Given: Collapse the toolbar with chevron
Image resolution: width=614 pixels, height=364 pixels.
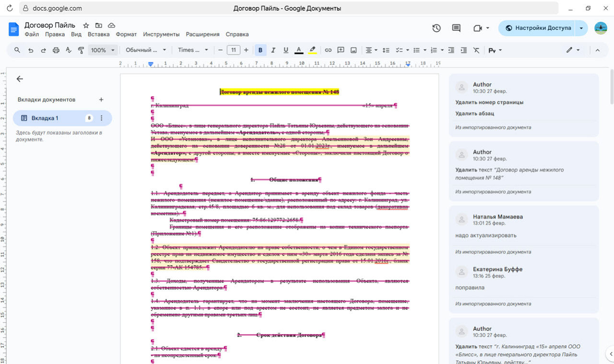Looking at the screenshot, I should [x=598, y=50].
